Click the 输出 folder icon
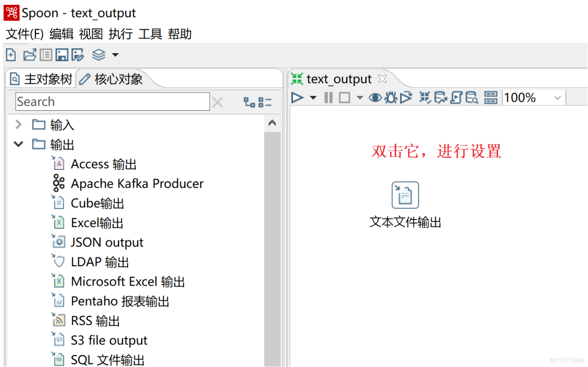Image resolution: width=588 pixels, height=367 pixels. point(39,144)
